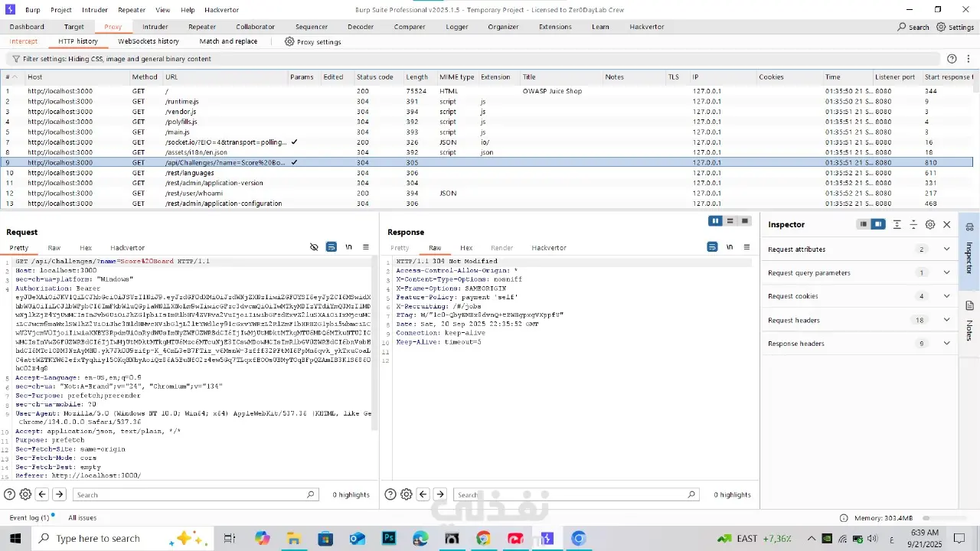980x551 pixels.
Task: Open Inspector settings gear
Action: click(x=930, y=224)
